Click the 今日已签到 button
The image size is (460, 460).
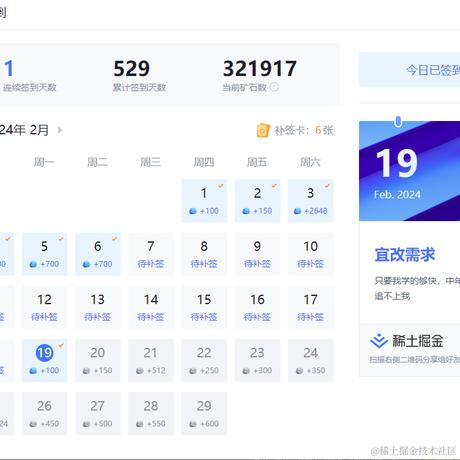pyautogui.click(x=410, y=70)
